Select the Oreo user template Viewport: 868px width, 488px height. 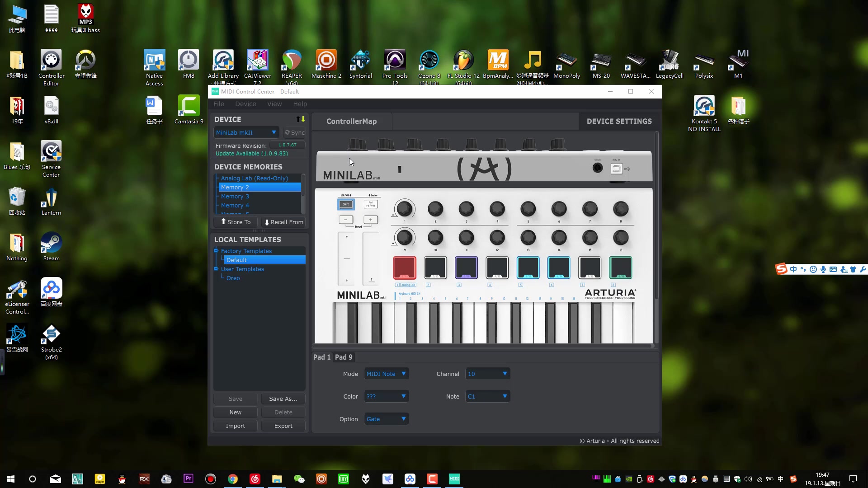point(233,278)
